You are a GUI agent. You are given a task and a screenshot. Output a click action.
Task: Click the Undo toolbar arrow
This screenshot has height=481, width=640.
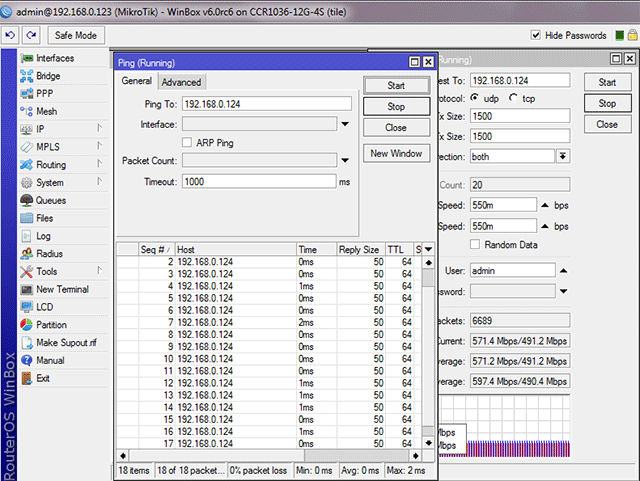(x=11, y=36)
